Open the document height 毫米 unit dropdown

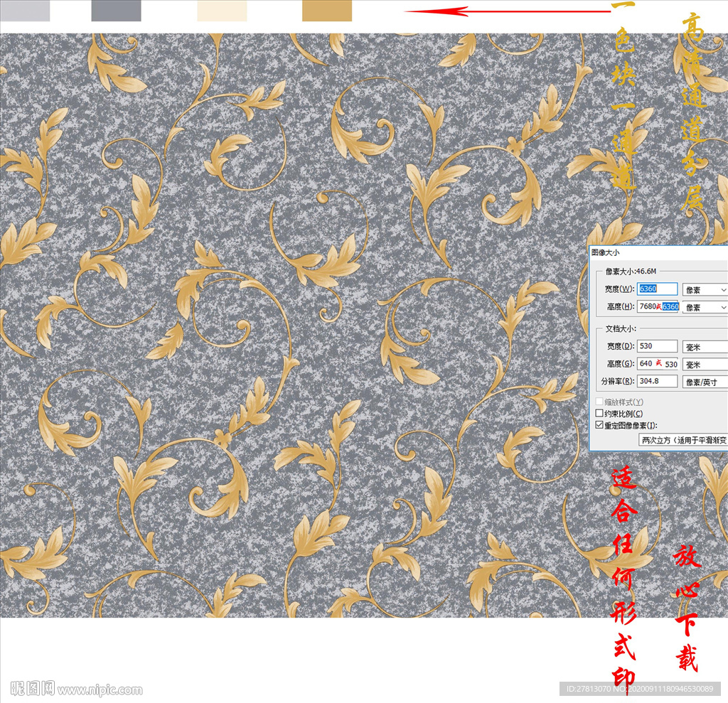[705, 365]
